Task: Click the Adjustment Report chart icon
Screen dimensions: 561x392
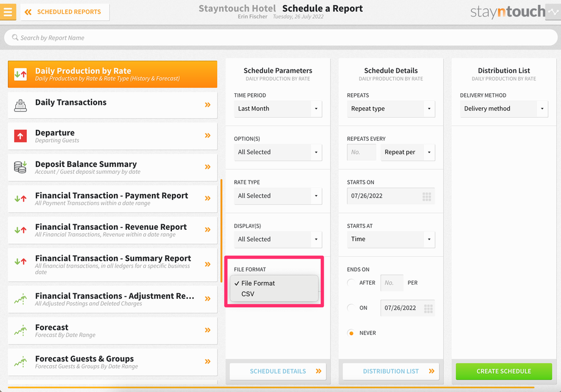Action: (x=20, y=299)
